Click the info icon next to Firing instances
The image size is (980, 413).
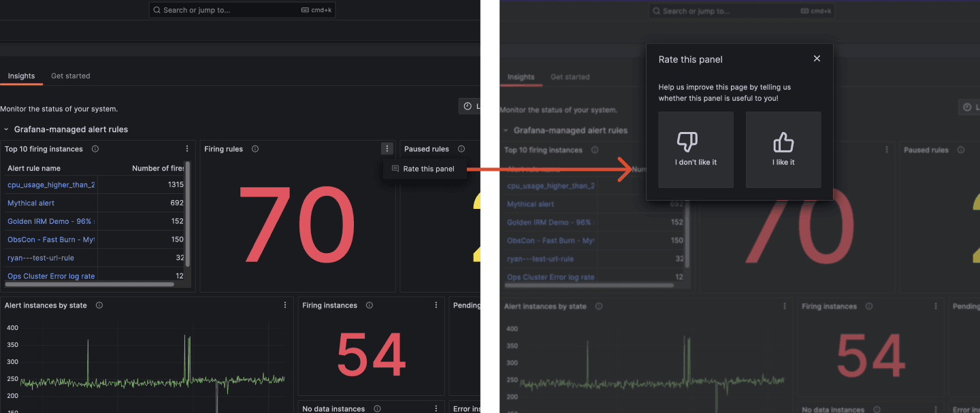pos(368,305)
